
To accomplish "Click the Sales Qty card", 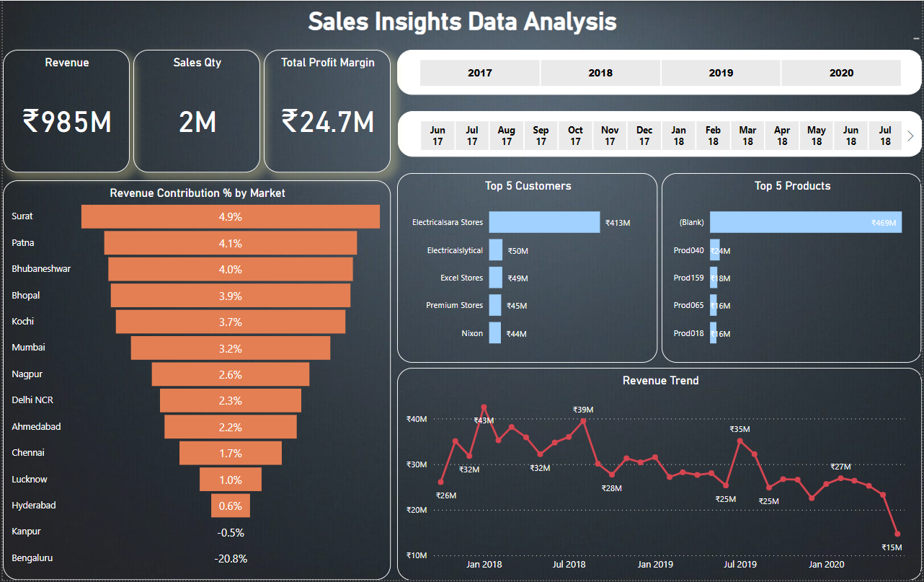I will coord(196,110).
